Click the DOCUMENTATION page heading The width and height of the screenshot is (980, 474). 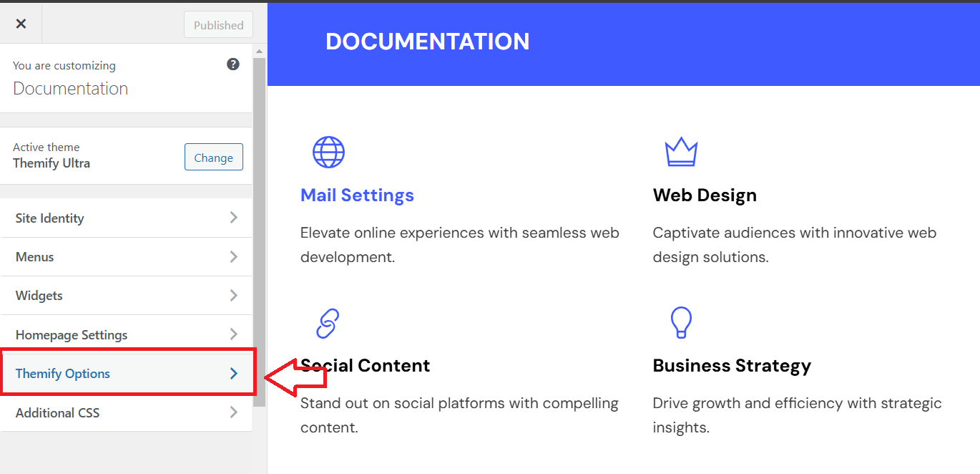pos(427,41)
